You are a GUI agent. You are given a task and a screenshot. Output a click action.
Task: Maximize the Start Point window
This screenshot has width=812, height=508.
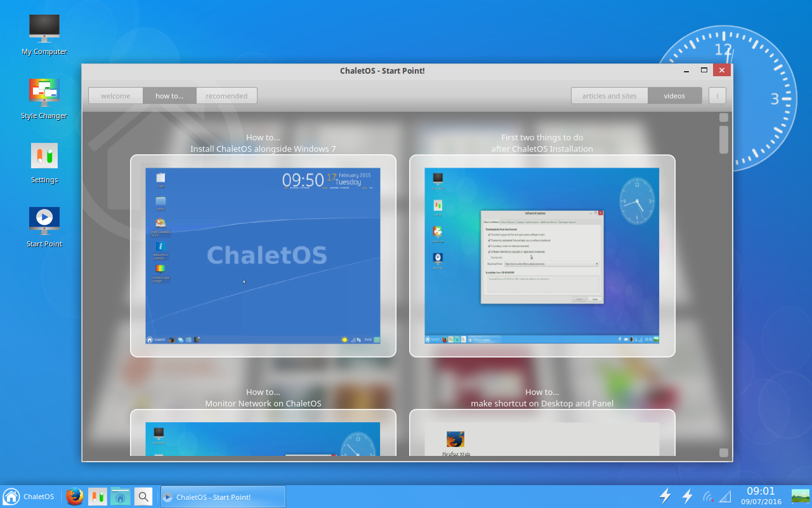pos(704,70)
